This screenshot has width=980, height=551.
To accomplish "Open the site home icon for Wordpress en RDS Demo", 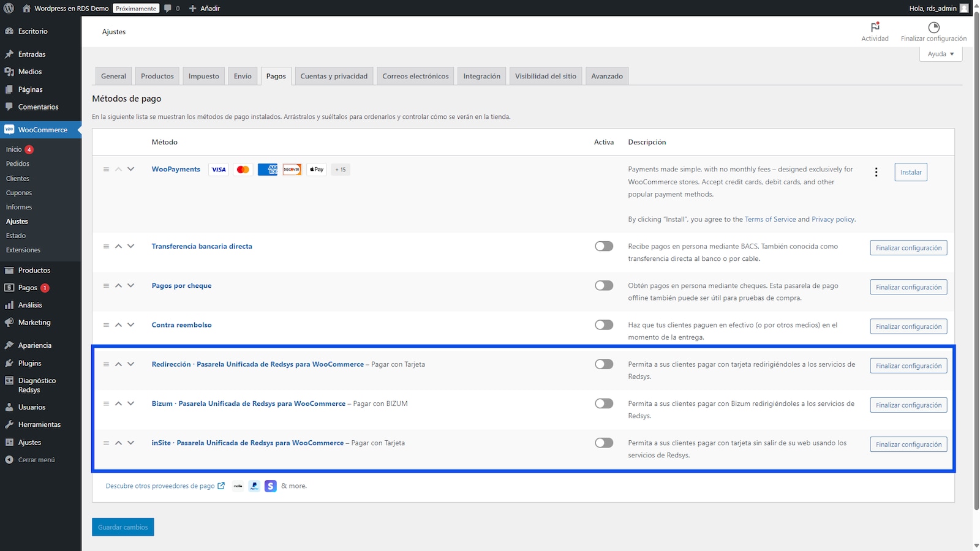I will tap(26, 8).
